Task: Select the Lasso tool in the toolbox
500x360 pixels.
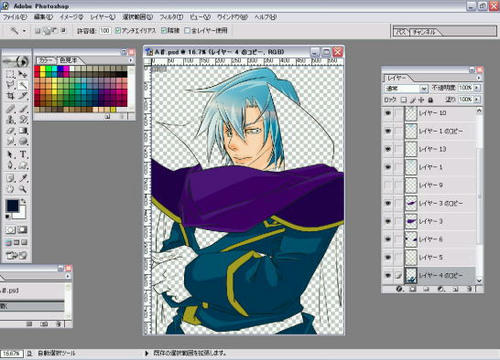Action: pos(10,85)
